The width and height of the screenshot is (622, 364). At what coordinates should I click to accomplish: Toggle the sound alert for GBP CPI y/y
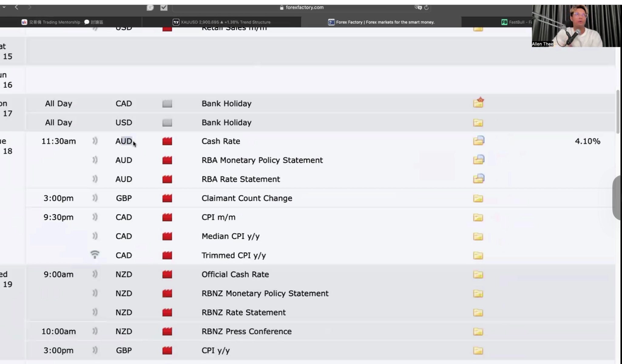[x=95, y=350]
